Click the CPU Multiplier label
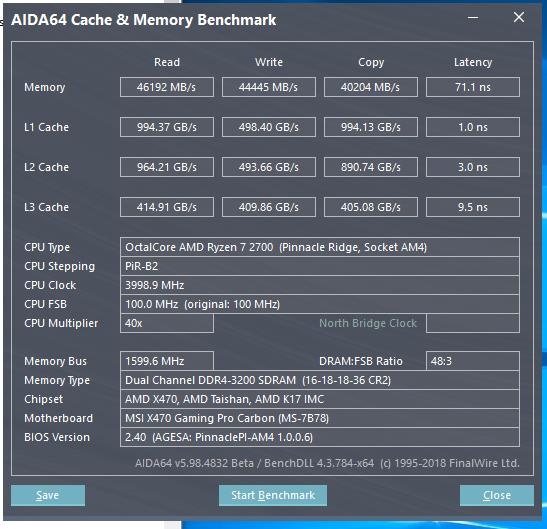The height and width of the screenshot is (529, 547). pos(61,323)
